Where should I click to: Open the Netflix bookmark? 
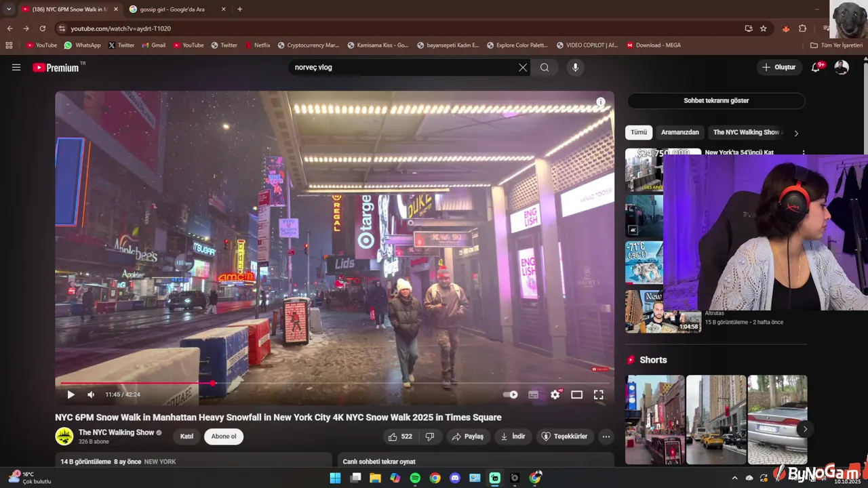point(257,45)
